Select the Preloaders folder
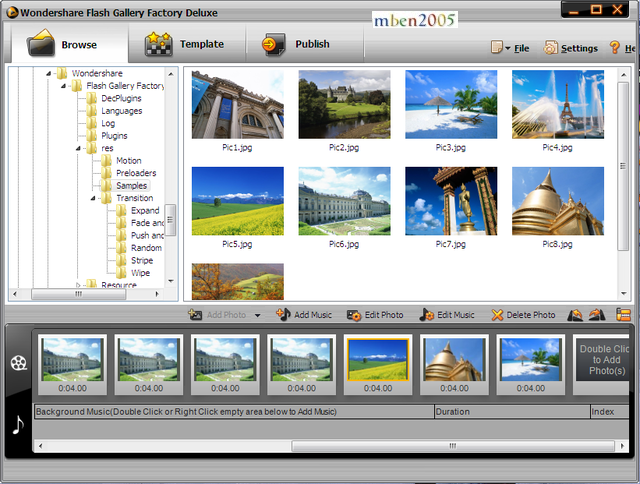Viewport: 640px width, 484px height. pos(136,173)
